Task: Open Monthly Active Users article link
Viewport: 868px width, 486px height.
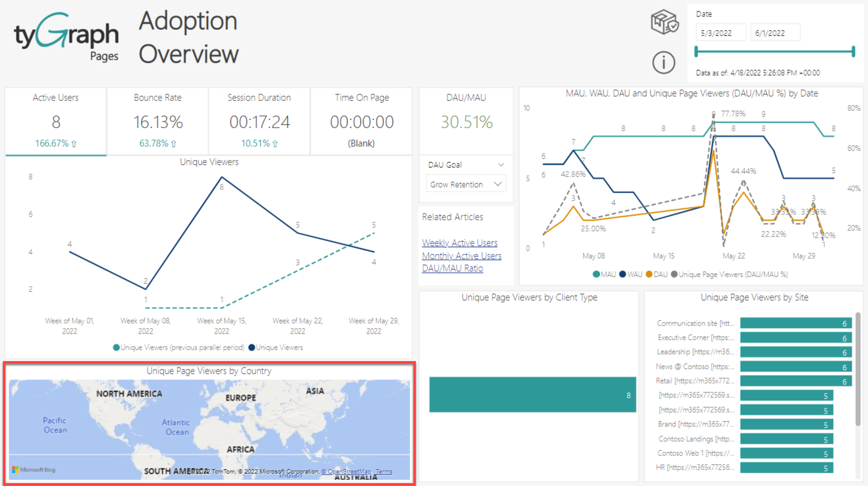Action: 462,256
